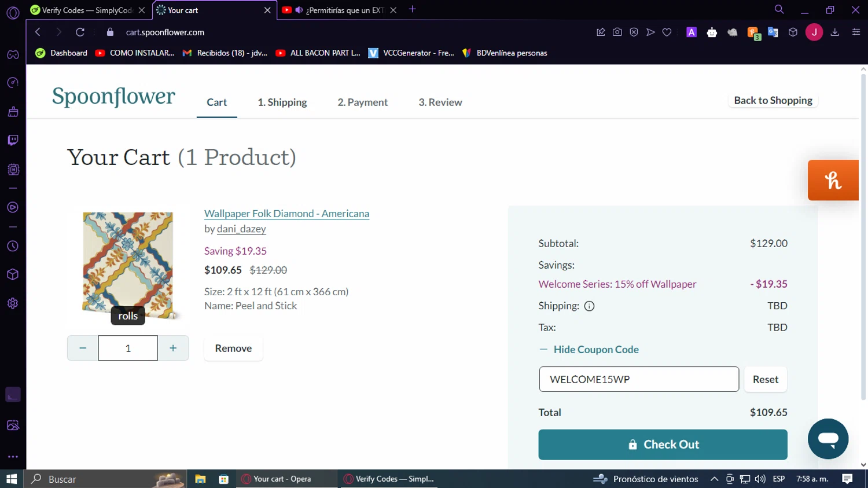The image size is (868, 488).
Task: Click the address bar URL cart.spoonflower.com
Action: 165,32
